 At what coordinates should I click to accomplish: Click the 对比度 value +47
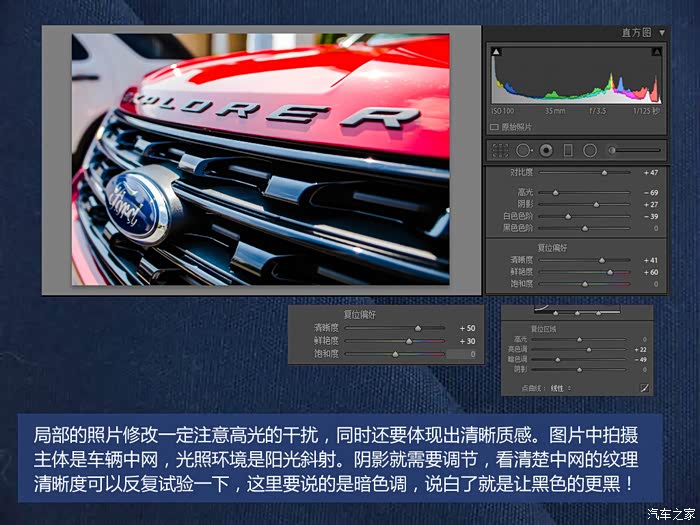[651, 172]
